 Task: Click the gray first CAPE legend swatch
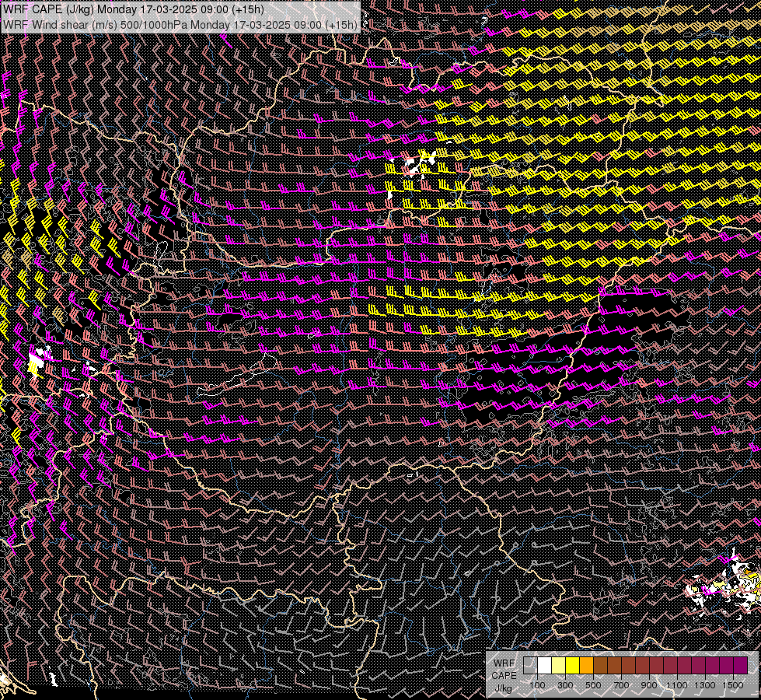pyautogui.click(x=530, y=666)
